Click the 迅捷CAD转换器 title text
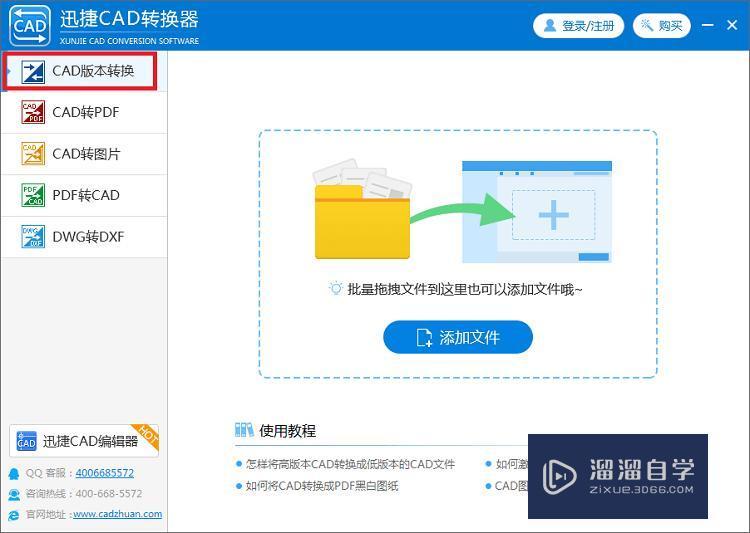Viewport: 750px width, 533px height. [129, 19]
